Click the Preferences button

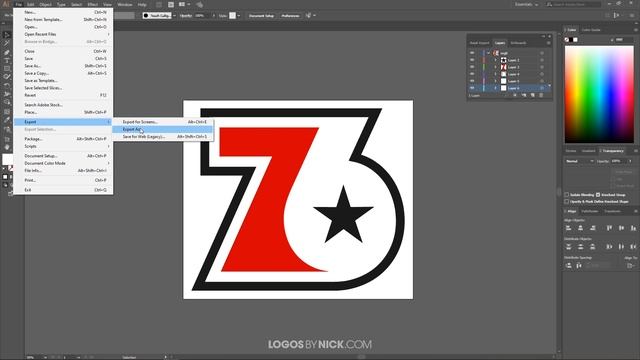point(290,16)
